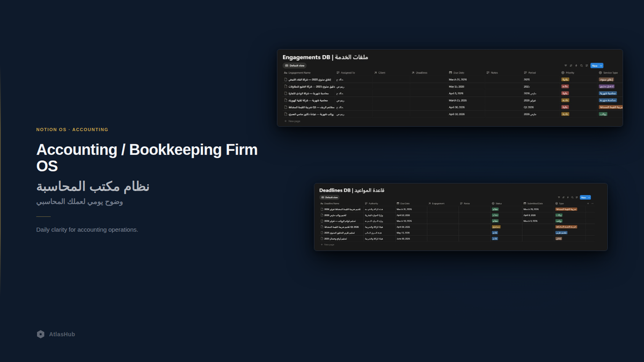Screen dimensions: 644x362
Task: Open Deadlines relation column header in Engagements DB
Action: pos(420,72)
